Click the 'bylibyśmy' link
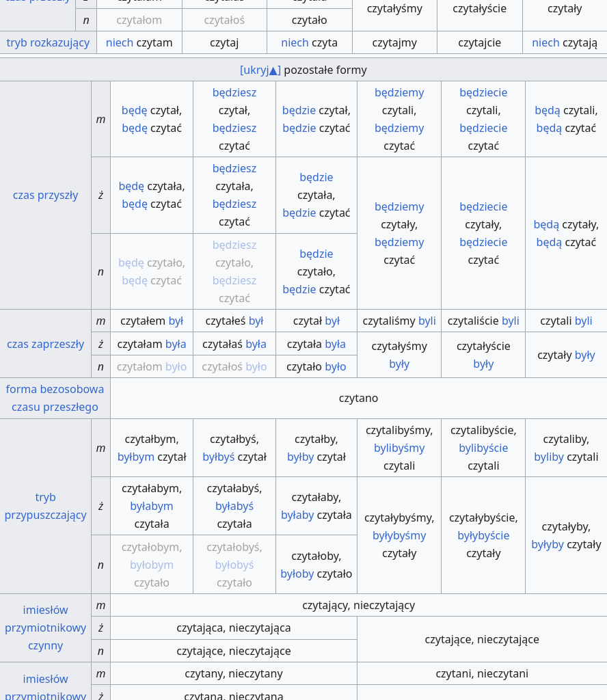 (x=399, y=448)
